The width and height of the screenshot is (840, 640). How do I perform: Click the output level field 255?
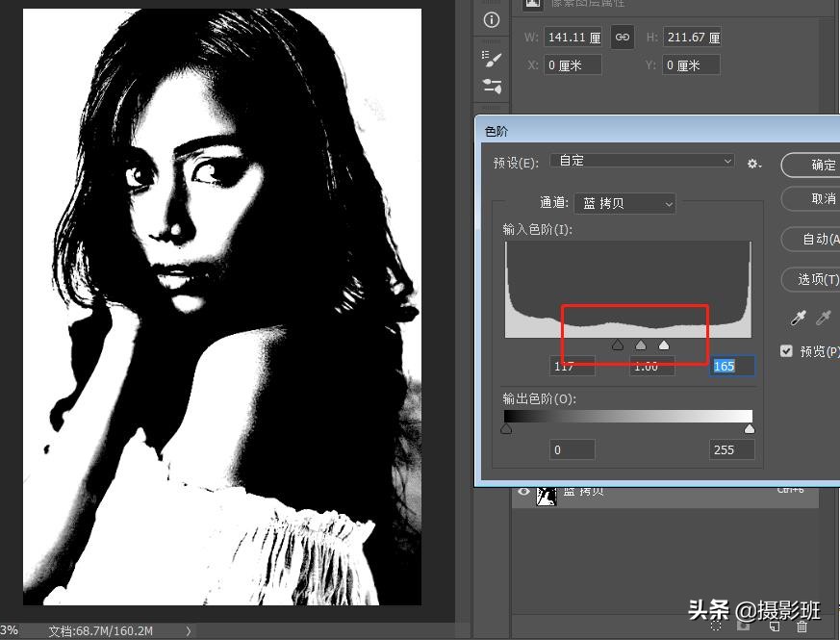pos(732,449)
